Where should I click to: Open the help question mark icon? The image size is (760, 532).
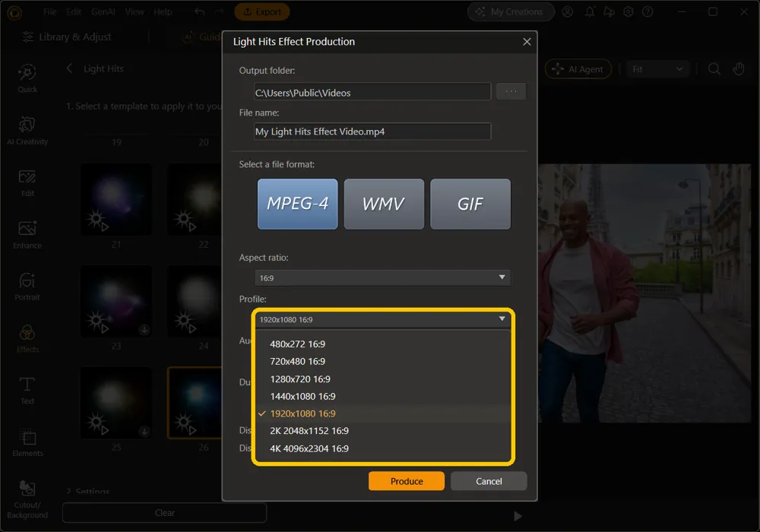(648, 11)
